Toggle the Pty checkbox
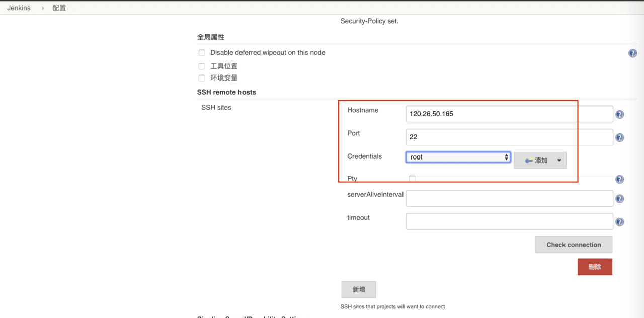The height and width of the screenshot is (318, 644). [412, 179]
